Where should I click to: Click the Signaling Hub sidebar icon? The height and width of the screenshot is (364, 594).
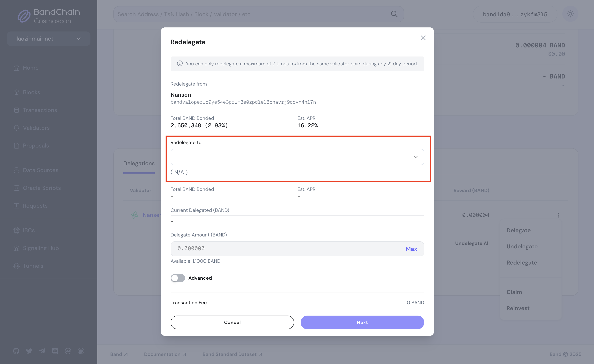coord(16,248)
